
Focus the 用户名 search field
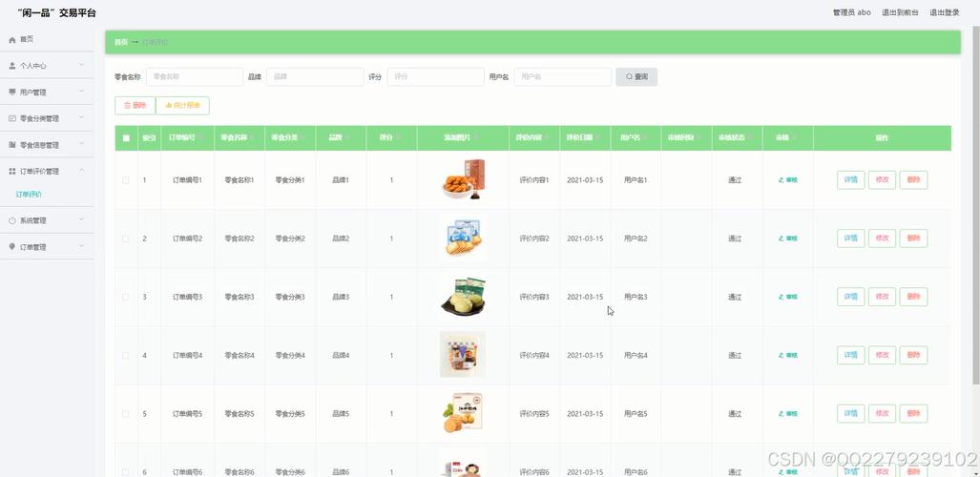tap(562, 77)
